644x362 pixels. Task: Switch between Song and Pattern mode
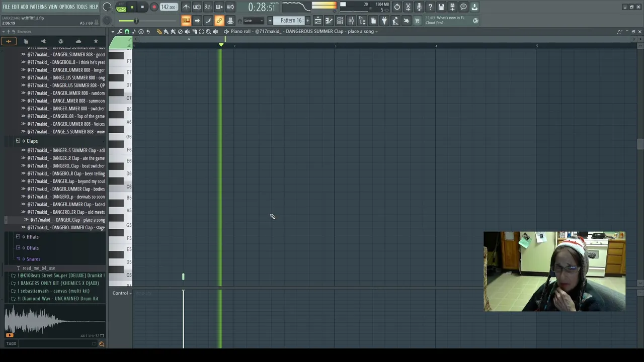121,7
